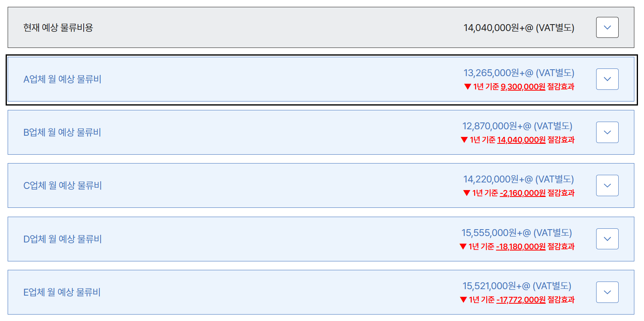
Task: Expand the E업체 월 예상 물류비 chevron
Action: [x=607, y=292]
